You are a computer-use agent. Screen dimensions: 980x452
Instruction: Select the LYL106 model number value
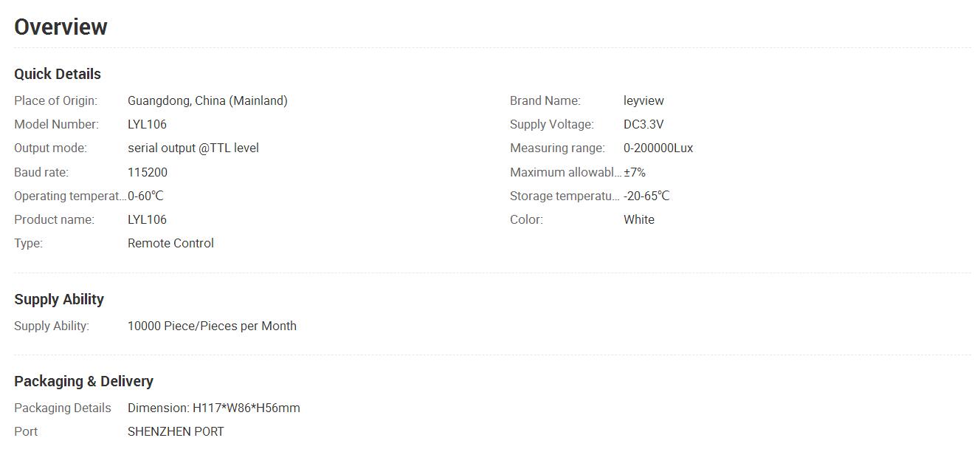(x=147, y=124)
